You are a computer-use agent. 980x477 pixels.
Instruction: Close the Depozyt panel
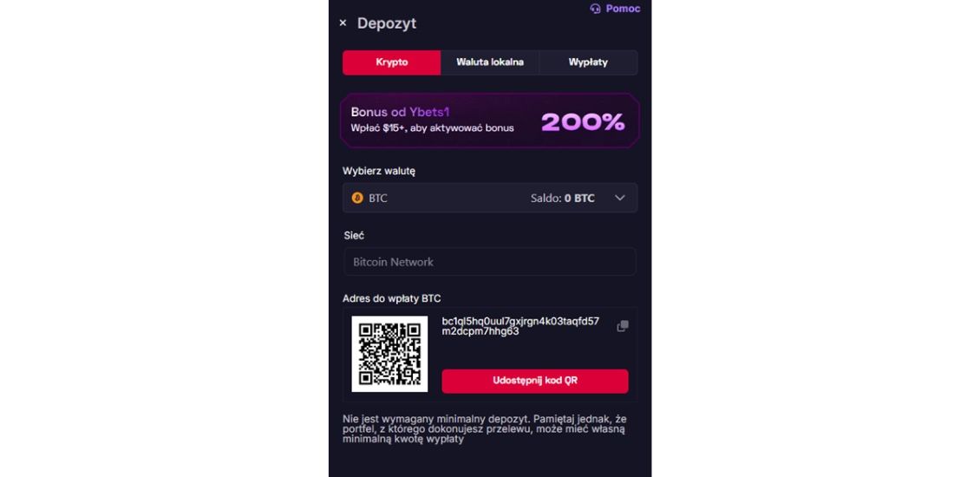(x=343, y=23)
